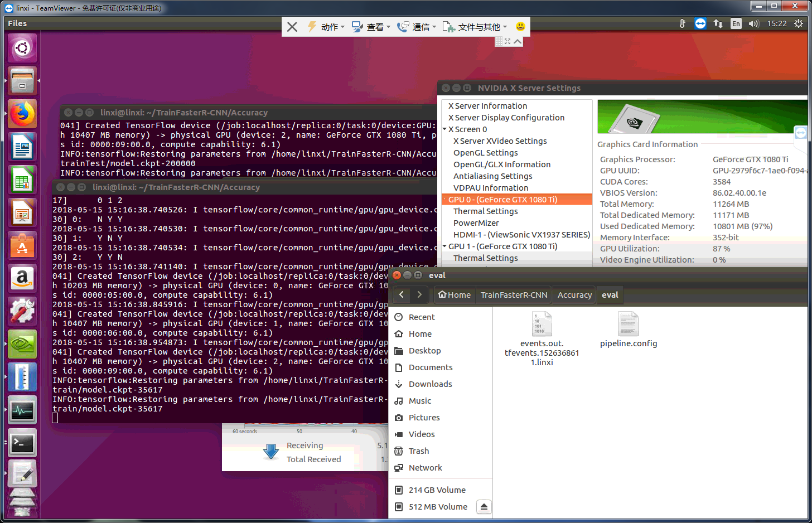Collapse the GPU 0 tree node arrow

click(444, 200)
